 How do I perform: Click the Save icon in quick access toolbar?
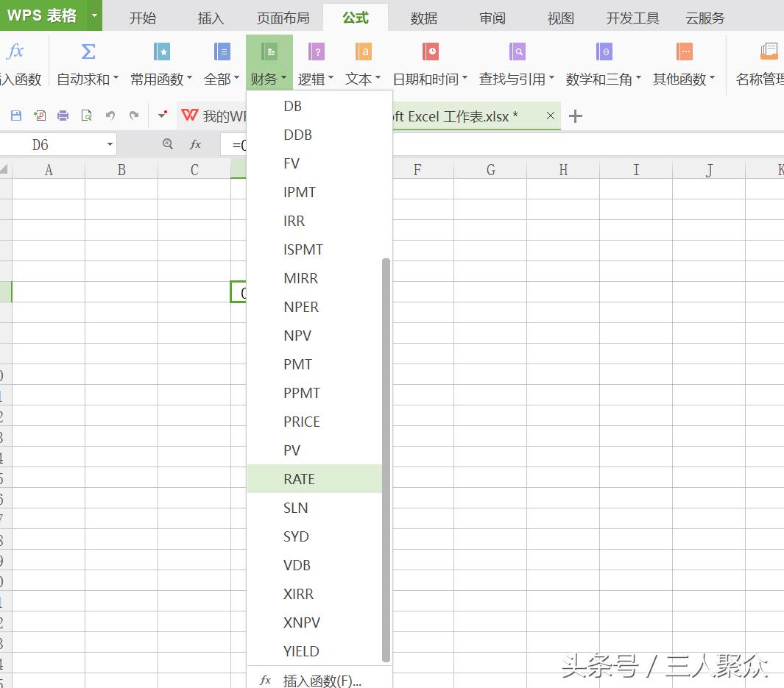[x=16, y=116]
